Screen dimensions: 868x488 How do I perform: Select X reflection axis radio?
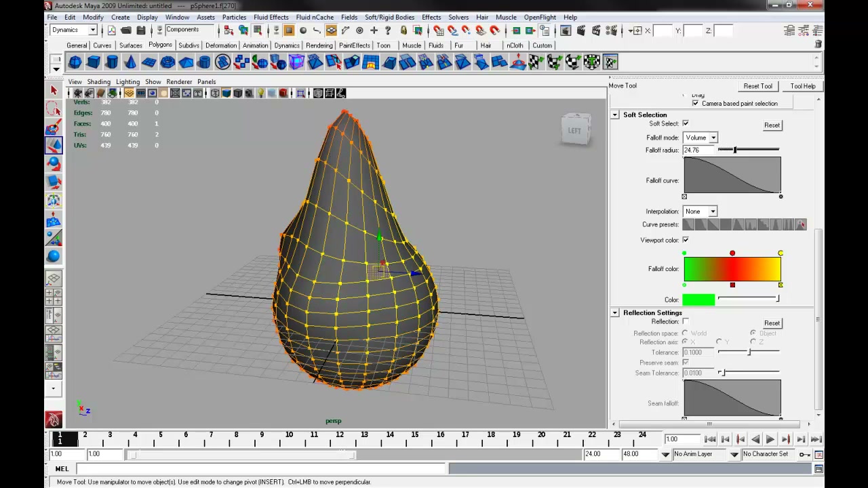click(x=685, y=342)
